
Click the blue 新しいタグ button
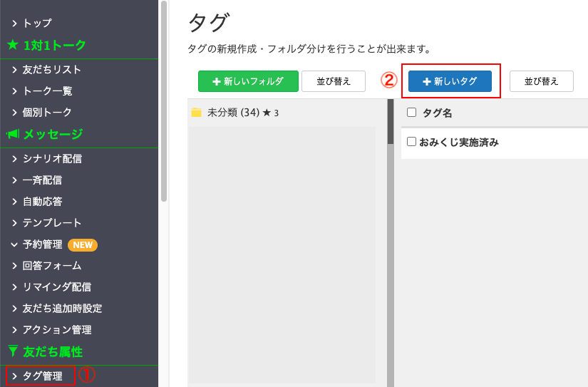[450, 81]
